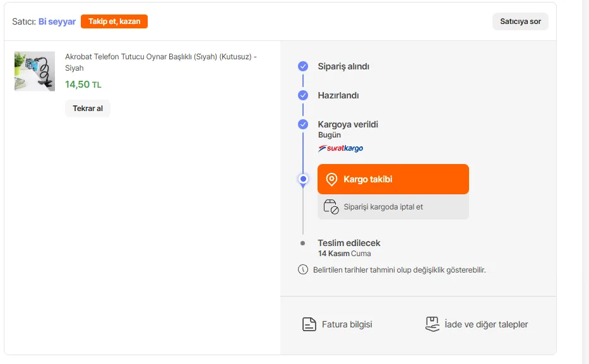Open Kargo takibi tracking
The image size is (589, 364).
393,180
